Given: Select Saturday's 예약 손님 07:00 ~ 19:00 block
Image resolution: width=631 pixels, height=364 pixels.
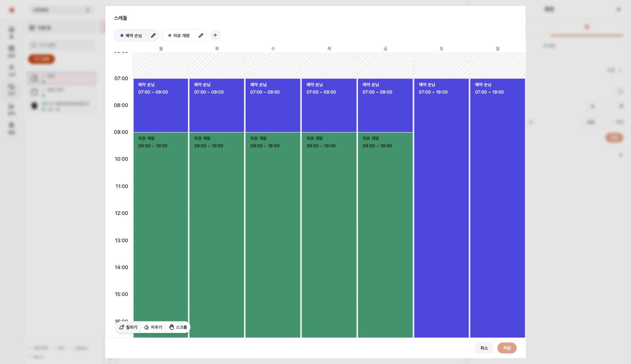Looking at the screenshot, I should pos(441,208).
